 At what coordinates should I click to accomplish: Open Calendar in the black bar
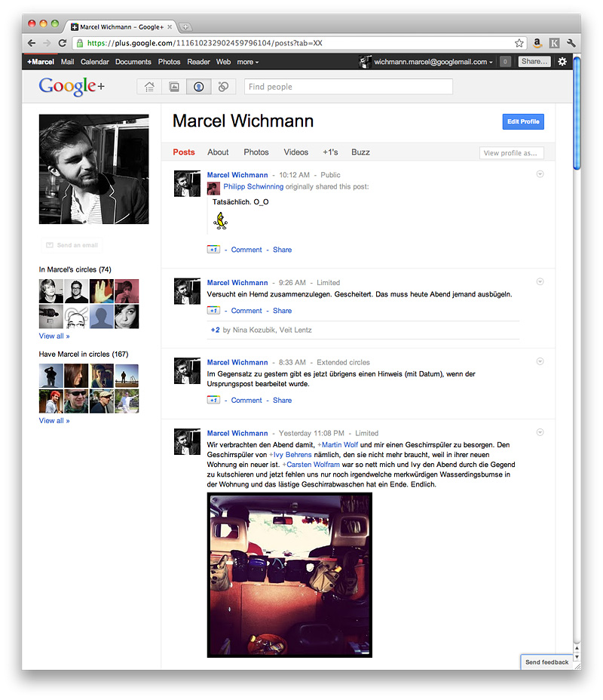click(94, 62)
